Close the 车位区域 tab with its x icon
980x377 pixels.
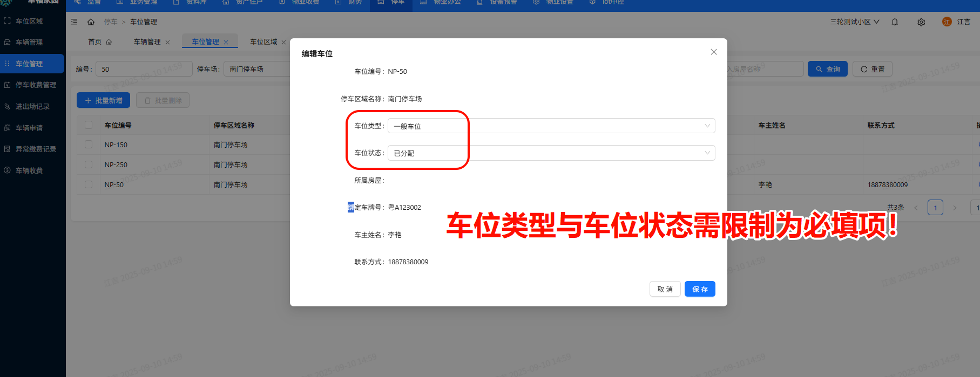pyautogui.click(x=284, y=42)
